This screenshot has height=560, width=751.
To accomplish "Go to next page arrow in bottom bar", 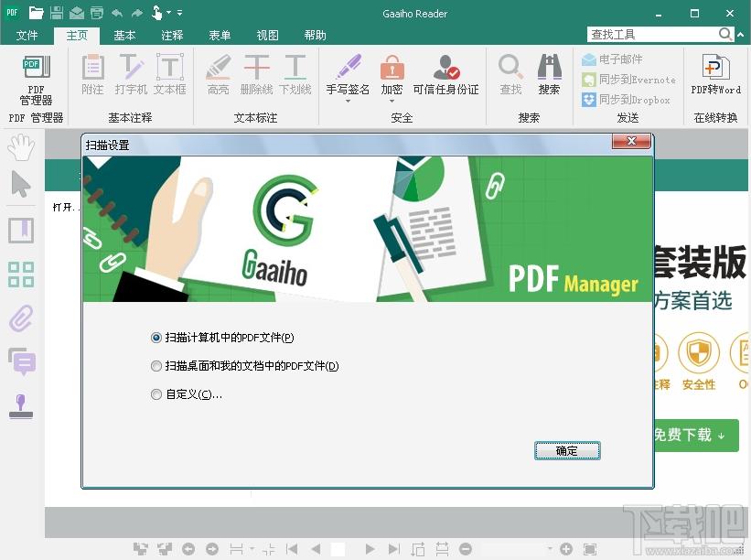I will [370, 549].
